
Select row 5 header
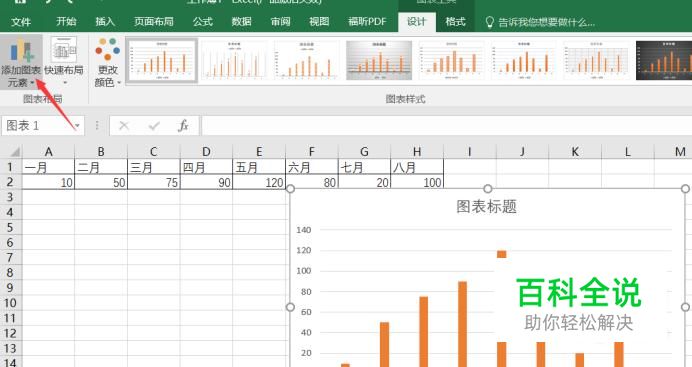click(11, 228)
